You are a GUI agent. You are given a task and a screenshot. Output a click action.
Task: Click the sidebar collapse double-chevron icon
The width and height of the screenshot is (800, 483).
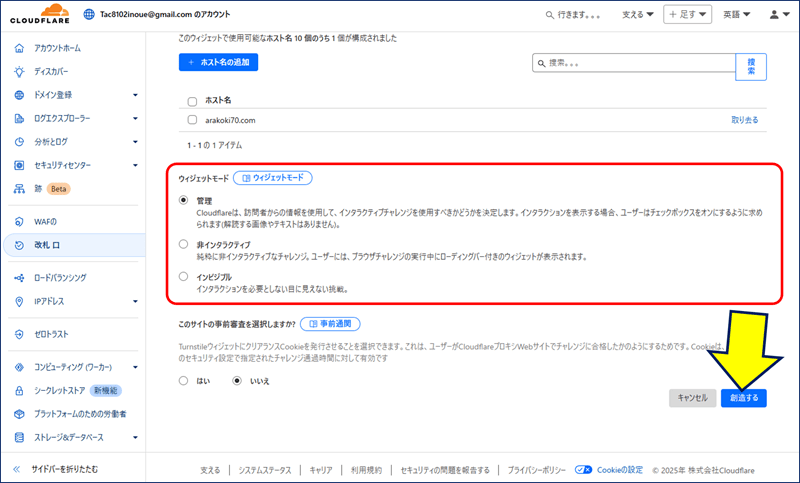coord(17,469)
